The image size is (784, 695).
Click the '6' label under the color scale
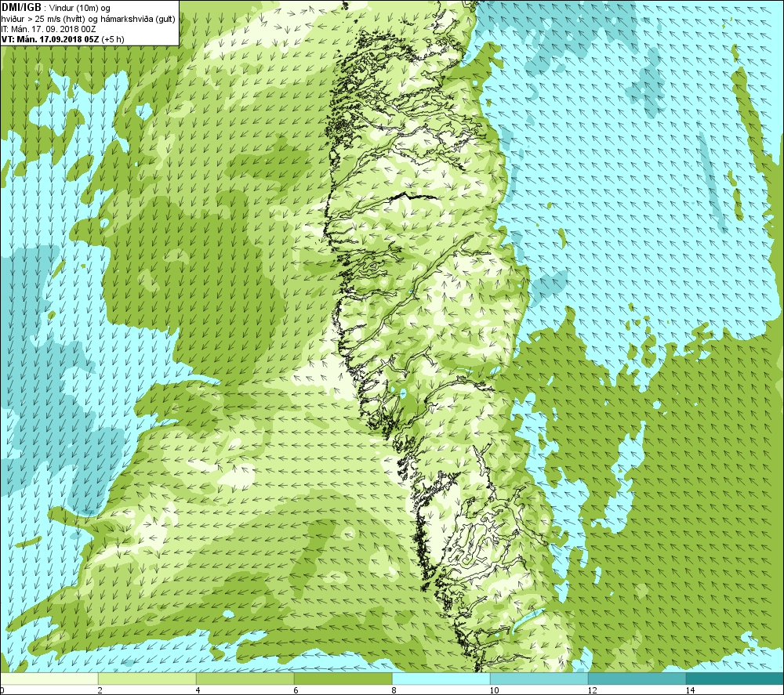pos(296,690)
